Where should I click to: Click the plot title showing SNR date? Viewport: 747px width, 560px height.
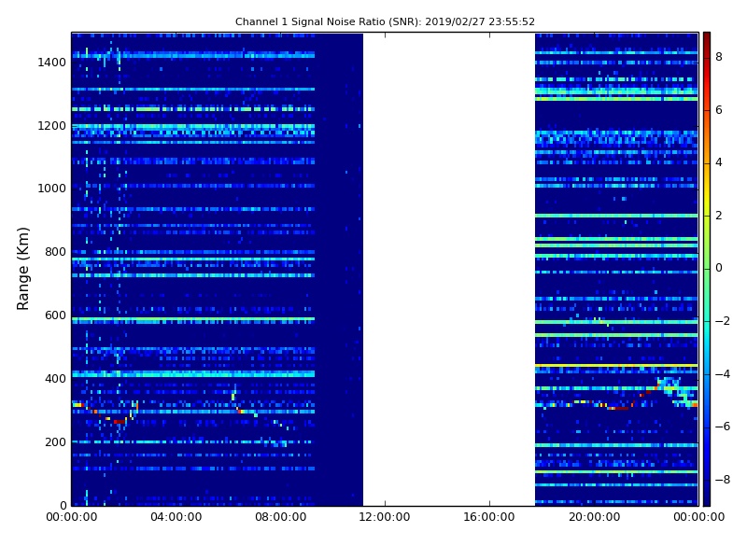[385, 21]
